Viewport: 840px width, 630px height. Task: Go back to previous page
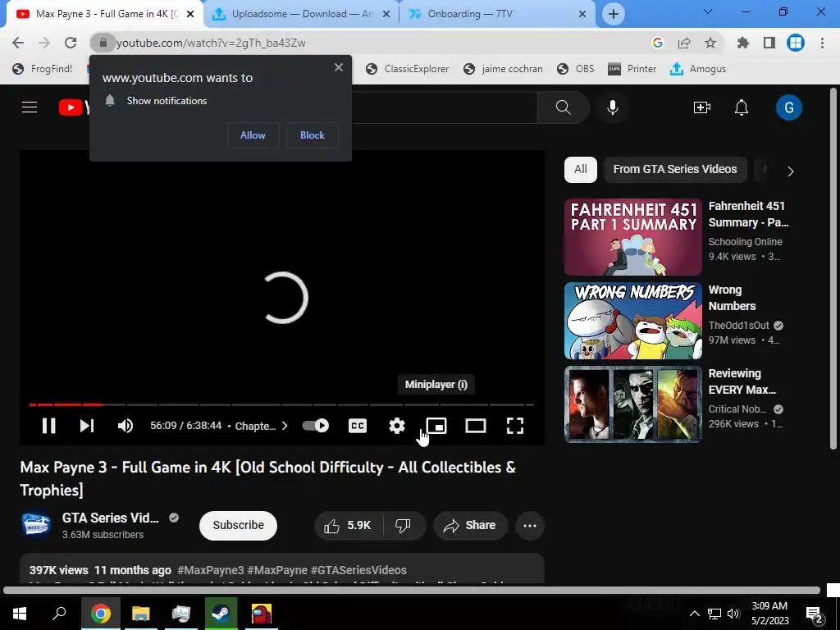[18, 43]
